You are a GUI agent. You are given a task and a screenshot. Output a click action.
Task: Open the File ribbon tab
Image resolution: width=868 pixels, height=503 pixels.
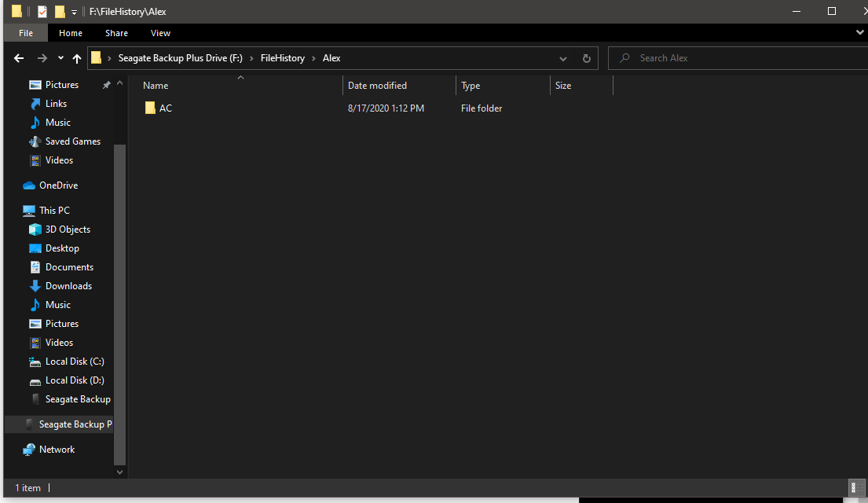pyautogui.click(x=25, y=33)
